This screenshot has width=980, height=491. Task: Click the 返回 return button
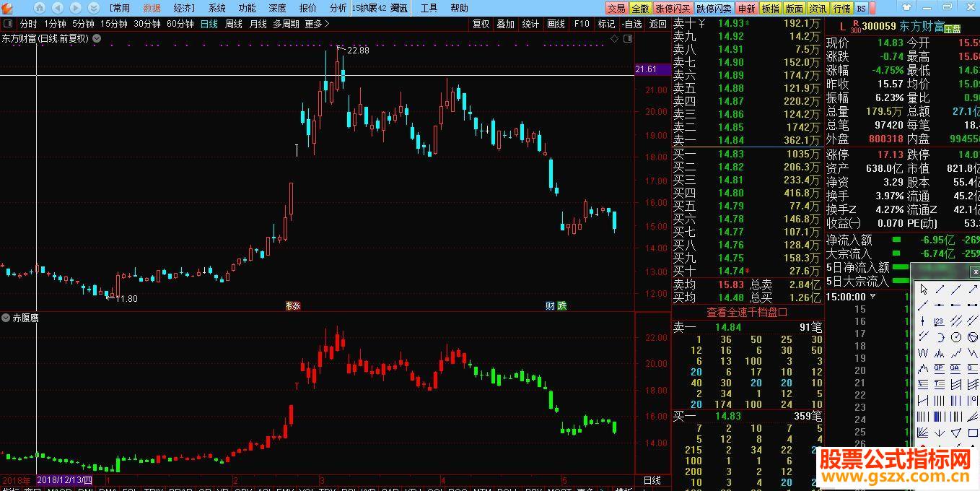[x=658, y=24]
